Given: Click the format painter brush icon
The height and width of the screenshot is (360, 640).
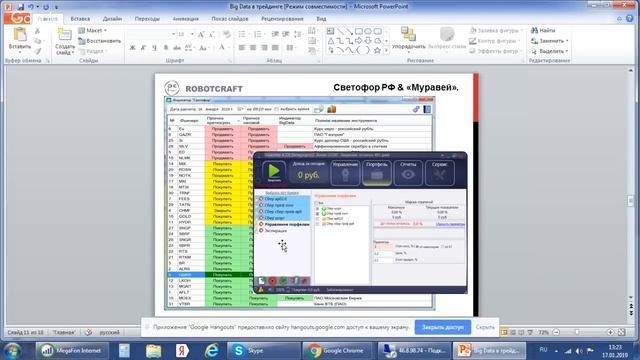Looking at the screenshot, I should (38, 51).
